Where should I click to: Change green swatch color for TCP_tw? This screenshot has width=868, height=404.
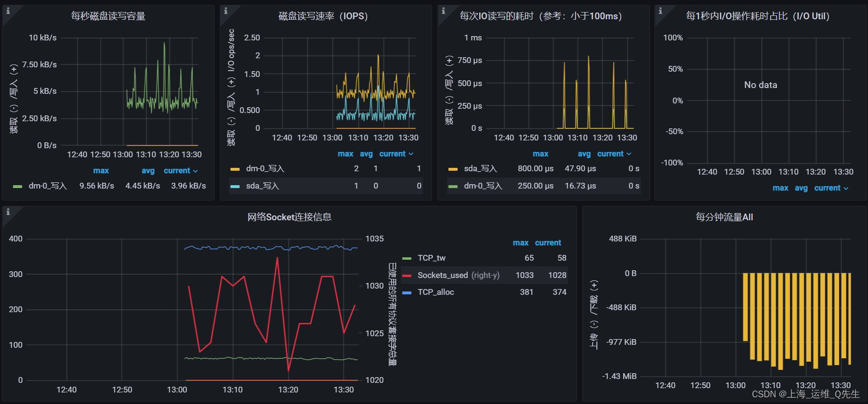407,258
